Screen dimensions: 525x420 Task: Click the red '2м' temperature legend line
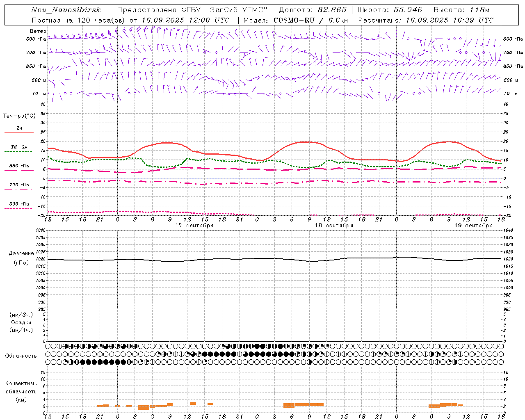(19, 133)
